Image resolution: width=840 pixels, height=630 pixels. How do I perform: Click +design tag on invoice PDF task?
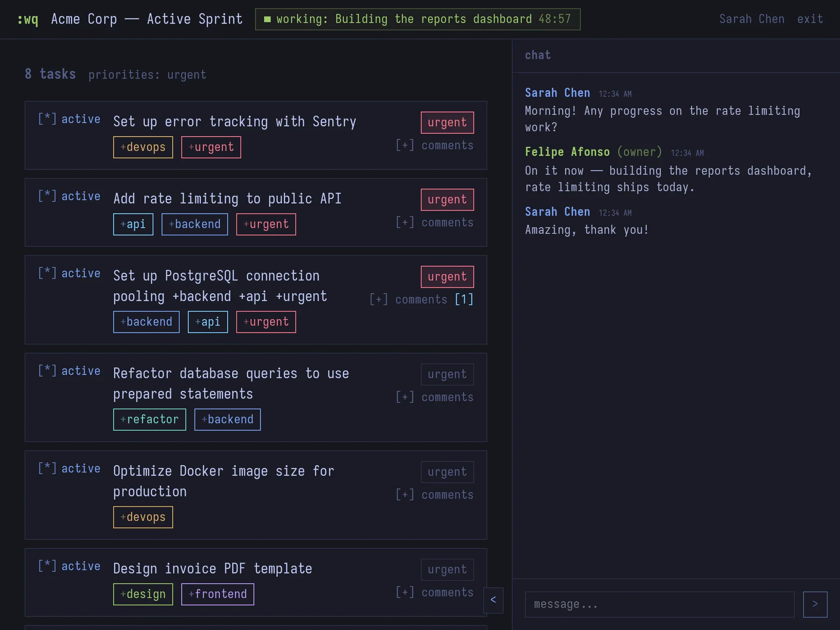pos(143,594)
